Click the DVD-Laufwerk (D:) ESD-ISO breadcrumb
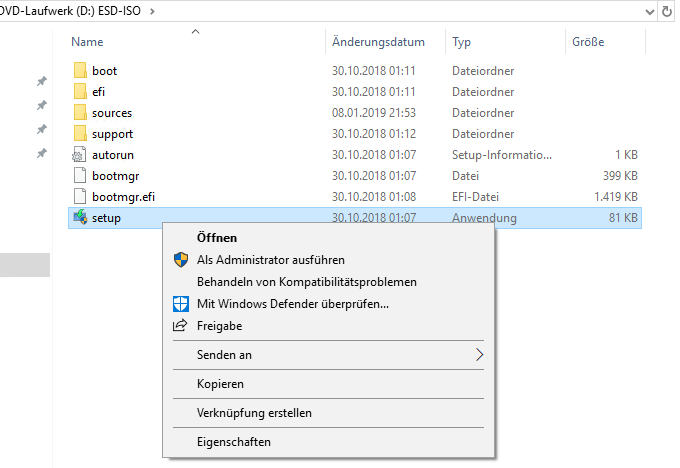This screenshot has height=468, width=680. click(70, 11)
